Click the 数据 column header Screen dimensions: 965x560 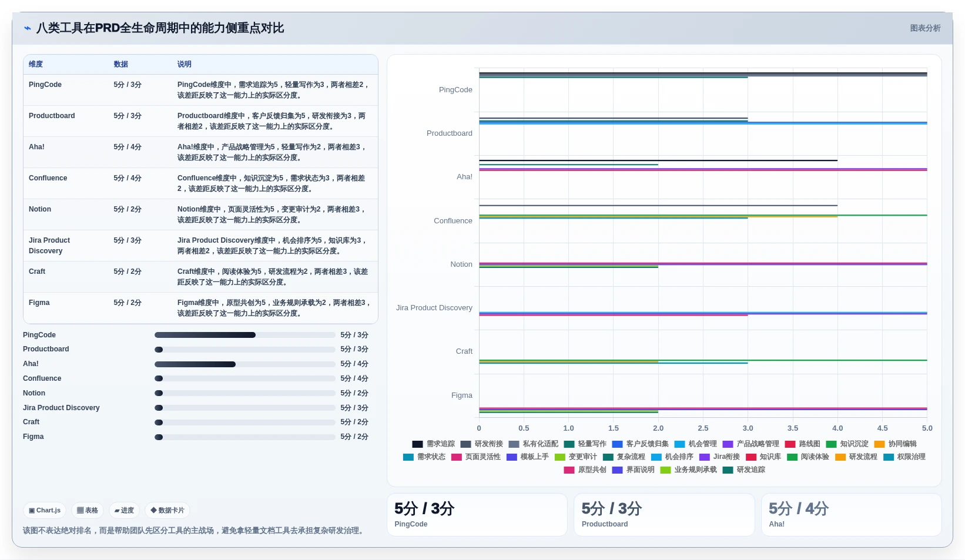click(121, 65)
